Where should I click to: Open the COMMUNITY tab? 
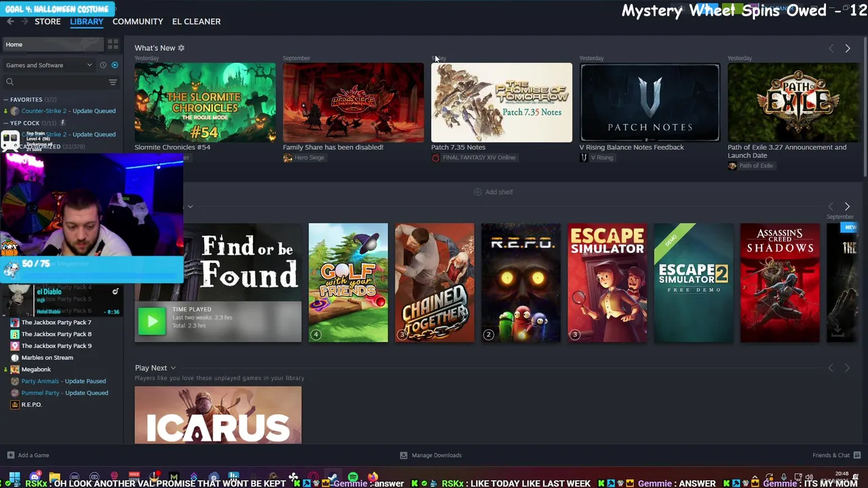[138, 22]
